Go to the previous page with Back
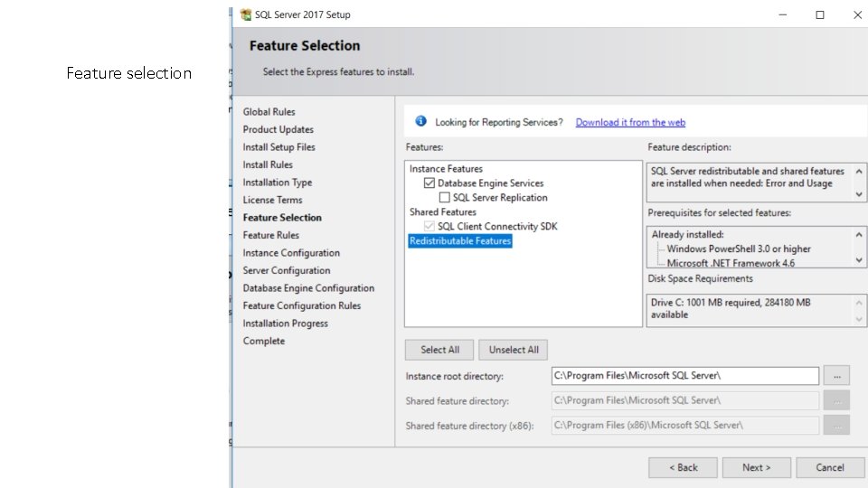Viewport: 868px width, 488px height. [684, 467]
